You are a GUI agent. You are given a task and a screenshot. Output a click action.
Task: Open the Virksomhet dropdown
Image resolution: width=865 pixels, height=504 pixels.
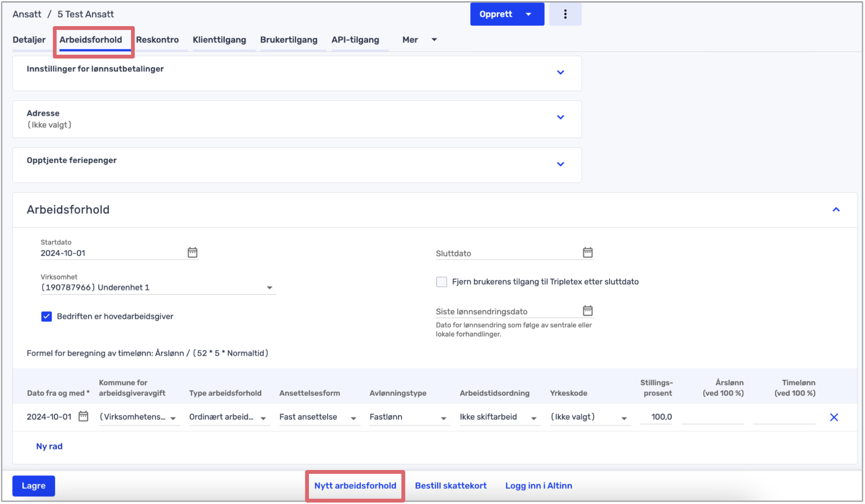click(x=158, y=288)
